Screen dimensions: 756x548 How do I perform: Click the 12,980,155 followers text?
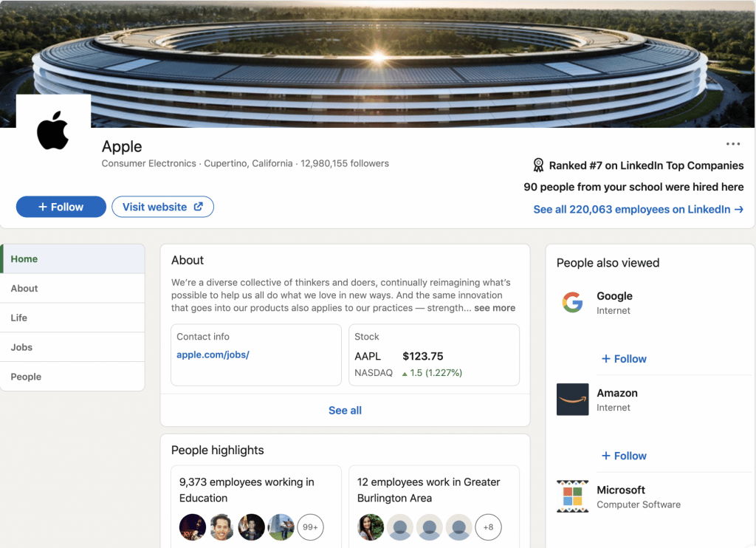point(345,163)
